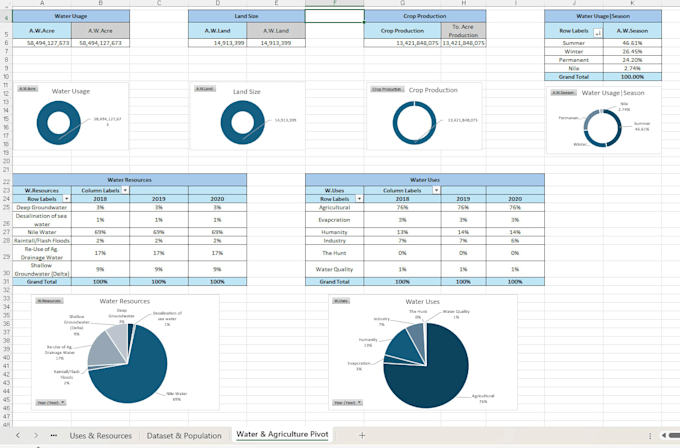The height and width of the screenshot is (448, 680).
Task: Click the Water Resources pie chart title
Action: (x=124, y=301)
